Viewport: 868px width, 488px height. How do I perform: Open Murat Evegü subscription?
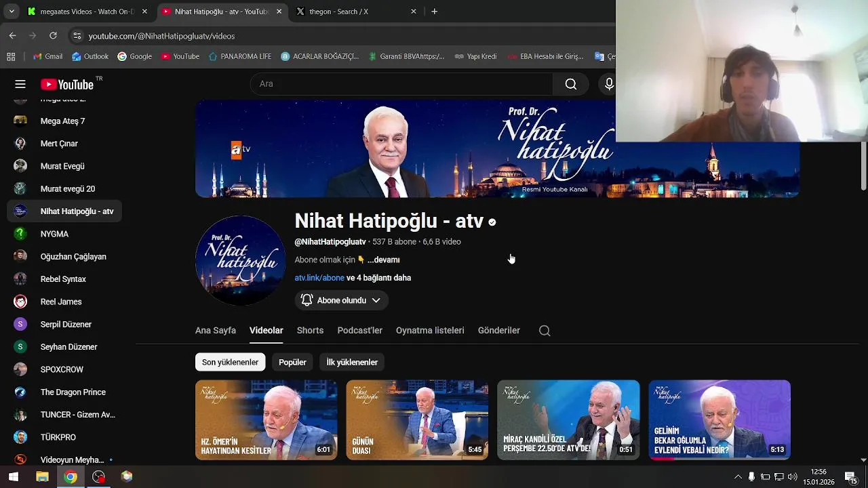(x=64, y=166)
